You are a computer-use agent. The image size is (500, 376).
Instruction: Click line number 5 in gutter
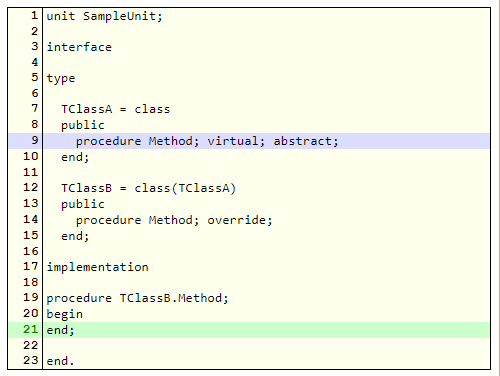35,77
